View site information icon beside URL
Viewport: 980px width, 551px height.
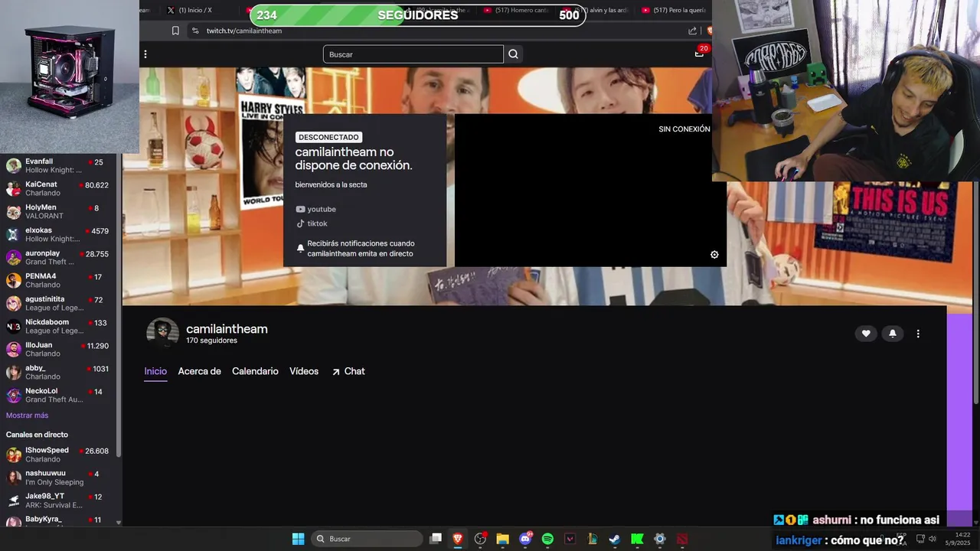[x=195, y=31]
